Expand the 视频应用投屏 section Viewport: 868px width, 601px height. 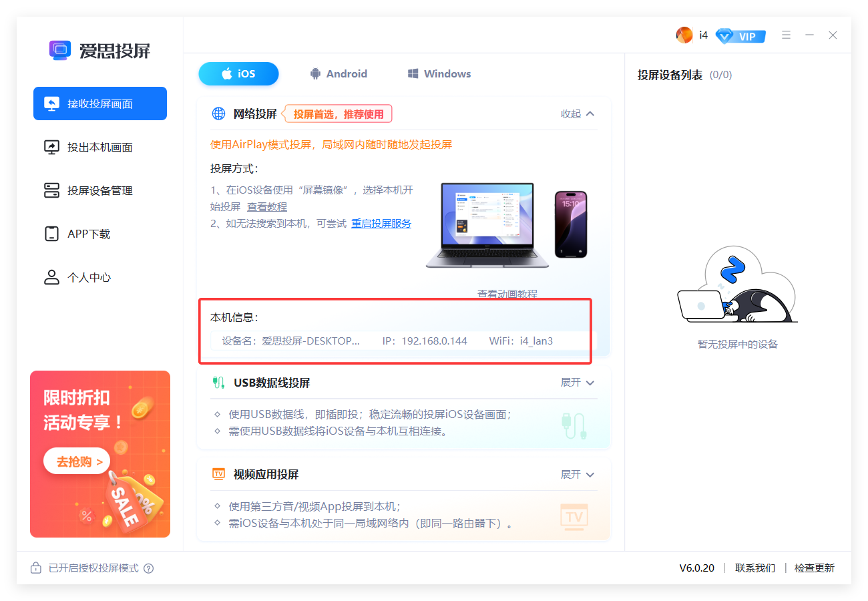point(577,474)
